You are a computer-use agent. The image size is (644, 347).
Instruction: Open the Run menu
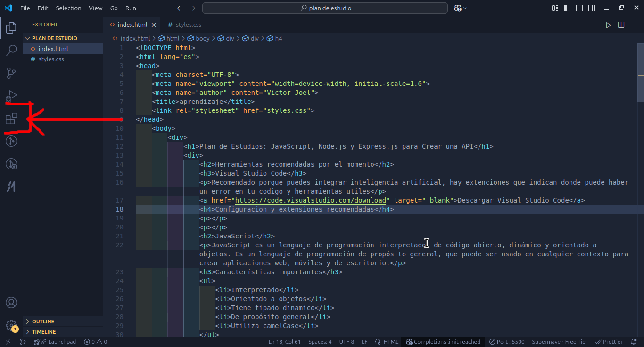coord(131,8)
